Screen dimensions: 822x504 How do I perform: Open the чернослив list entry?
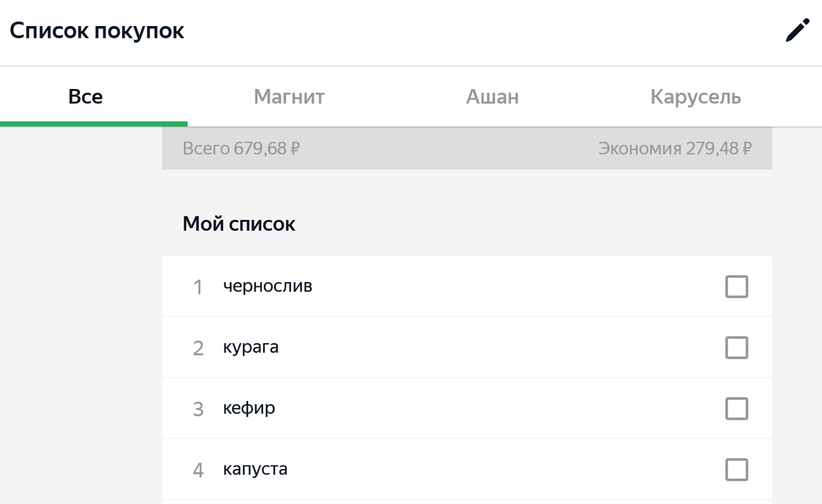click(x=467, y=286)
